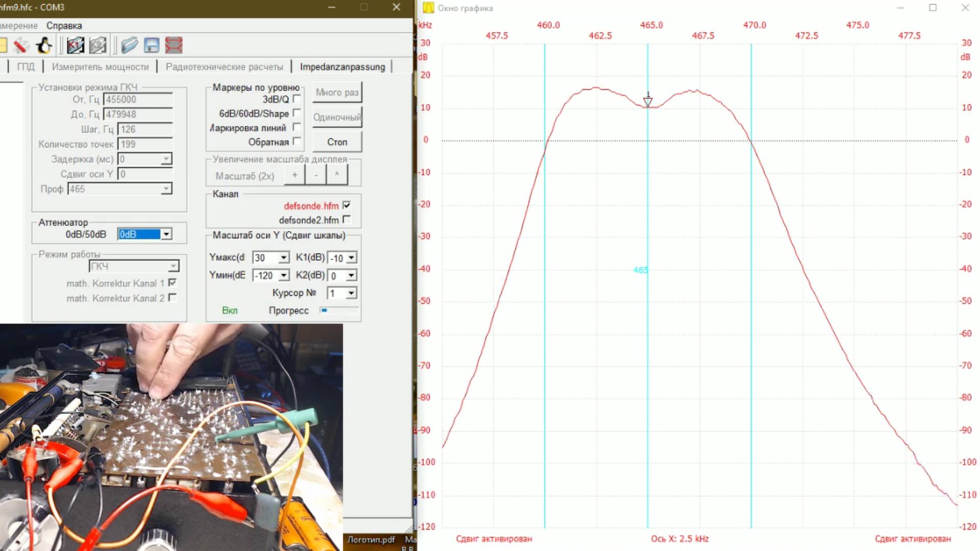980x551 pixels.
Task: Click marker 1 triangle on the graph
Action: click(x=648, y=102)
